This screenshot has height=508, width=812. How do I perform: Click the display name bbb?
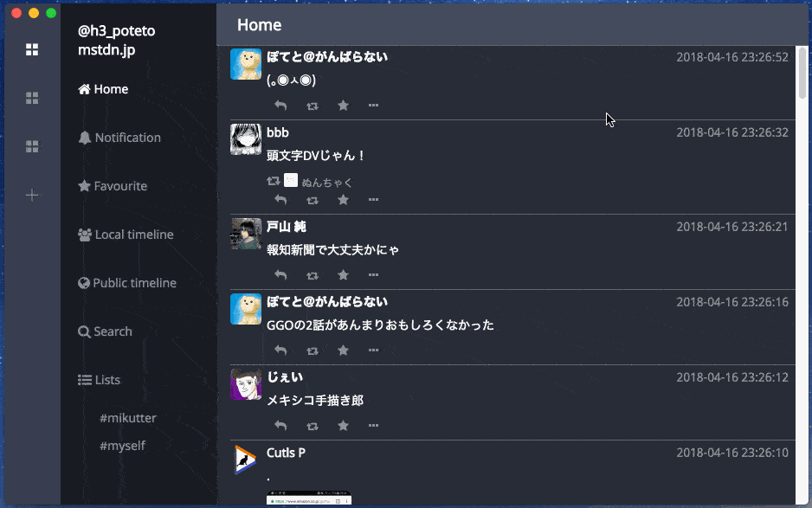tap(278, 132)
